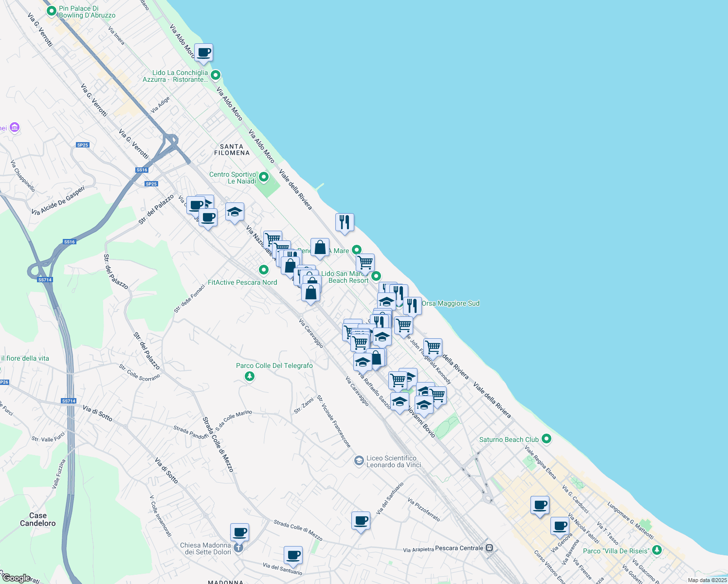
Task: Click coffee marker above Chiesa Madonna dei Sette Dolori
Action: 239,533
